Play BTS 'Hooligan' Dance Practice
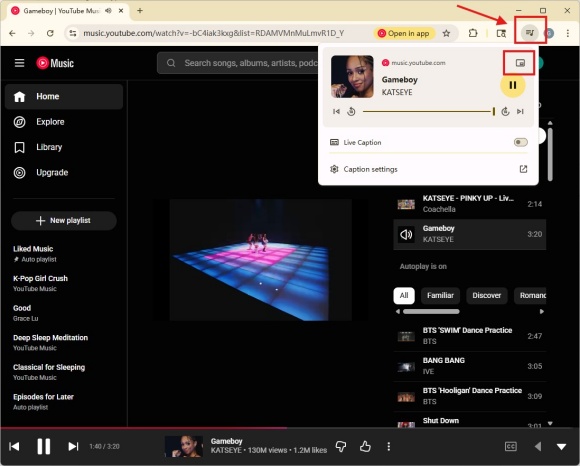This screenshot has width=580, height=466. point(469,396)
